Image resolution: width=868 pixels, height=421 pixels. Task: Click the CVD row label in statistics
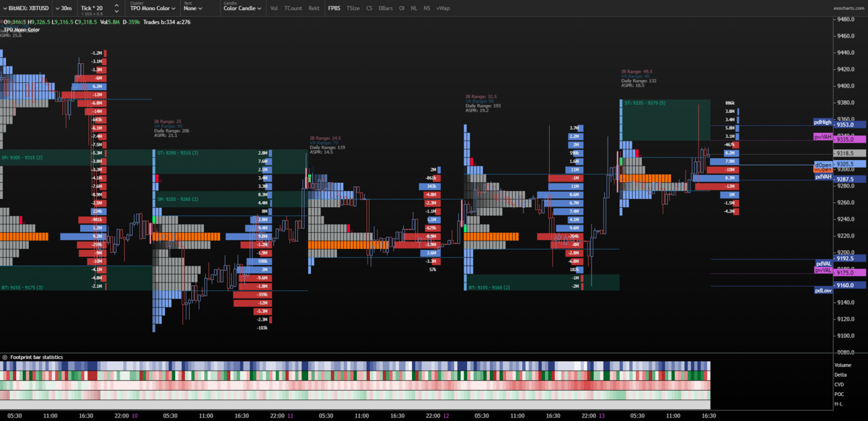(838, 385)
